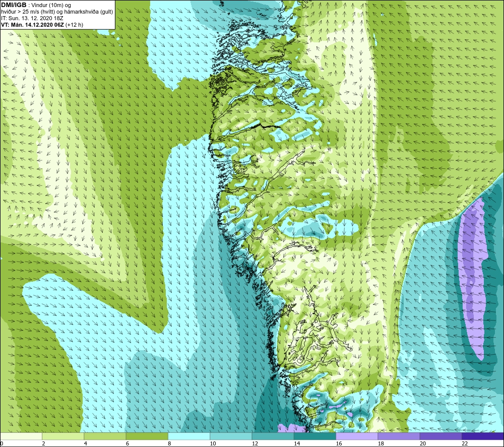
Task: Click the 2–4 m/s light green swatch
Action: pyautogui.click(x=63, y=436)
